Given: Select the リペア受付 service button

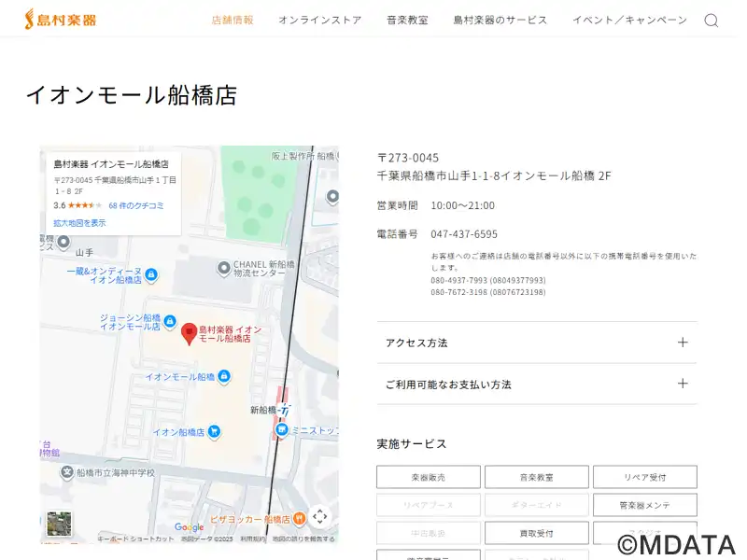Looking at the screenshot, I should (x=644, y=477).
